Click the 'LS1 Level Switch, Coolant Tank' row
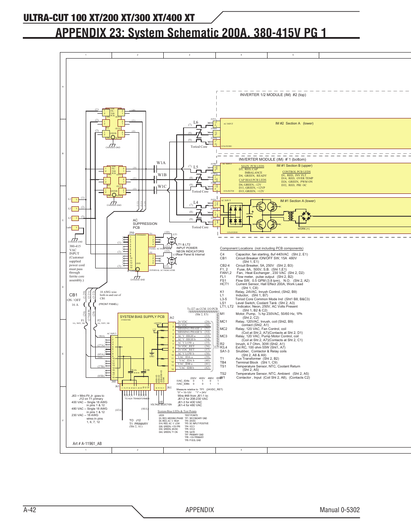 pos(258,303)
